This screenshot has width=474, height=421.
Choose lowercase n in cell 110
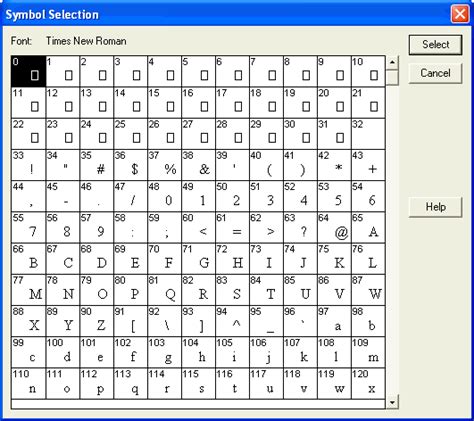pos(29,384)
